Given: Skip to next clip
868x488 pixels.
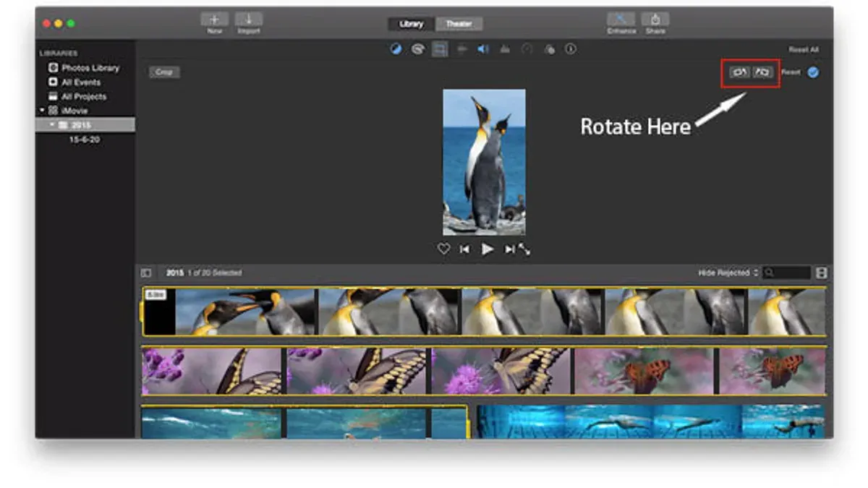Looking at the screenshot, I should (509, 249).
